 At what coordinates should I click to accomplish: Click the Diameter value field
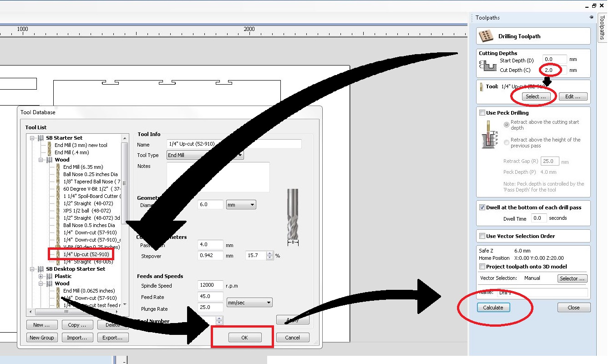point(210,205)
